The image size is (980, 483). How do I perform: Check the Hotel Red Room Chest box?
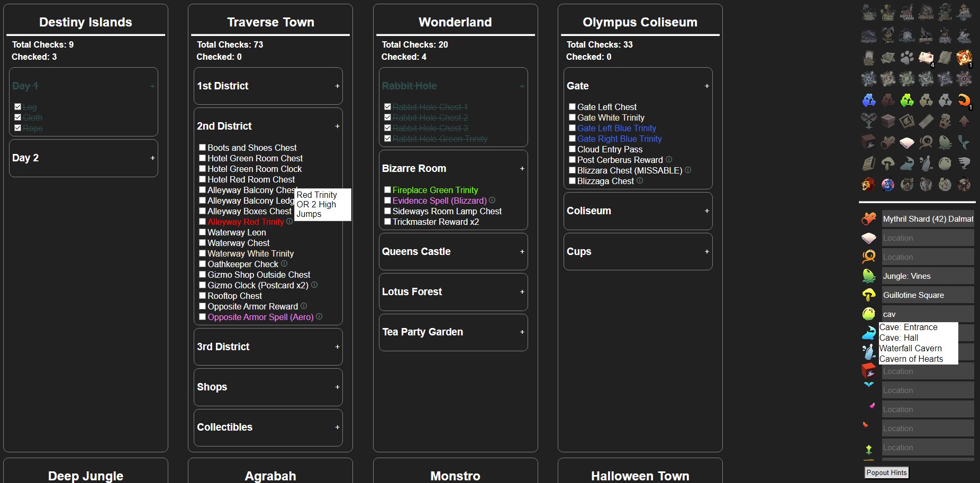(x=202, y=179)
